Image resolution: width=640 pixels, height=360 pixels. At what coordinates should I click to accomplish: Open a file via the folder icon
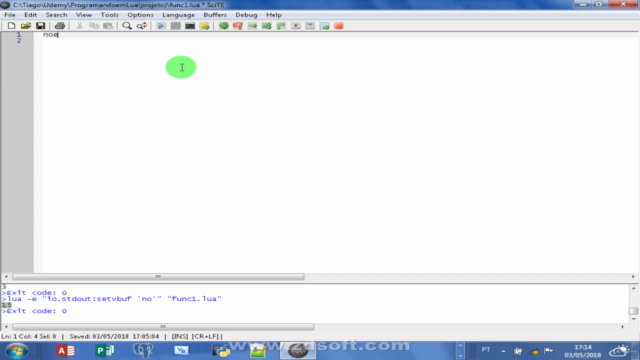26,26
